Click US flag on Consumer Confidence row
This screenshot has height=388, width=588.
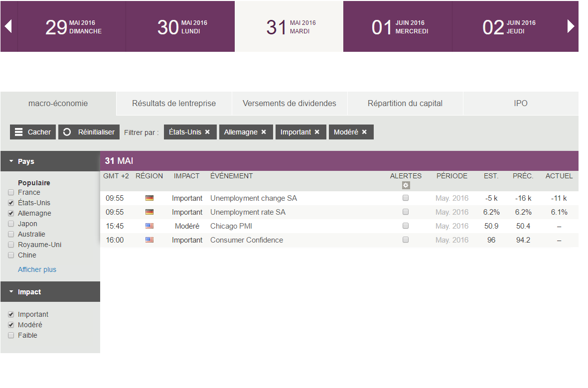point(149,240)
